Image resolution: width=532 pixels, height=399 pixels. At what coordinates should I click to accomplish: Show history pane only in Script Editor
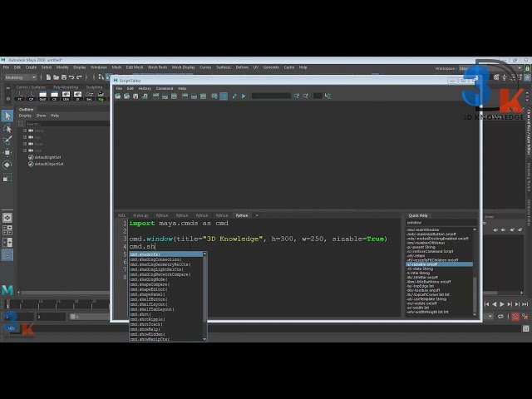click(185, 96)
